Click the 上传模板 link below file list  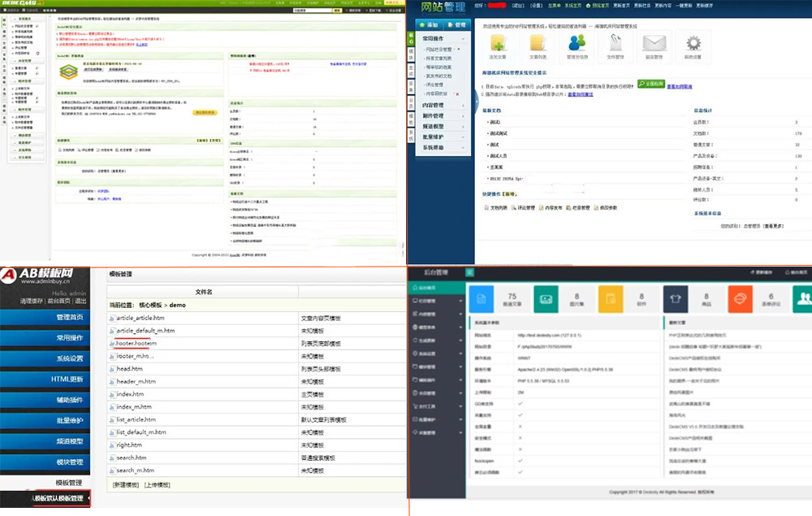pyautogui.click(x=158, y=485)
